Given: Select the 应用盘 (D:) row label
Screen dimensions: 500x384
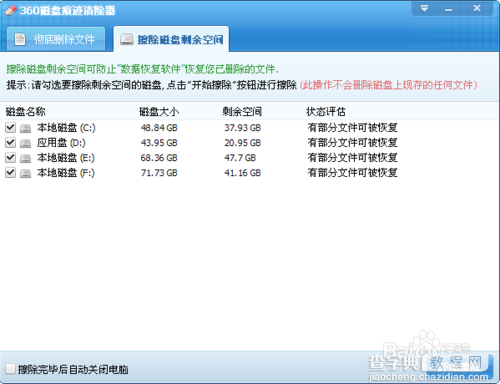Looking at the screenshot, I should point(61,143).
